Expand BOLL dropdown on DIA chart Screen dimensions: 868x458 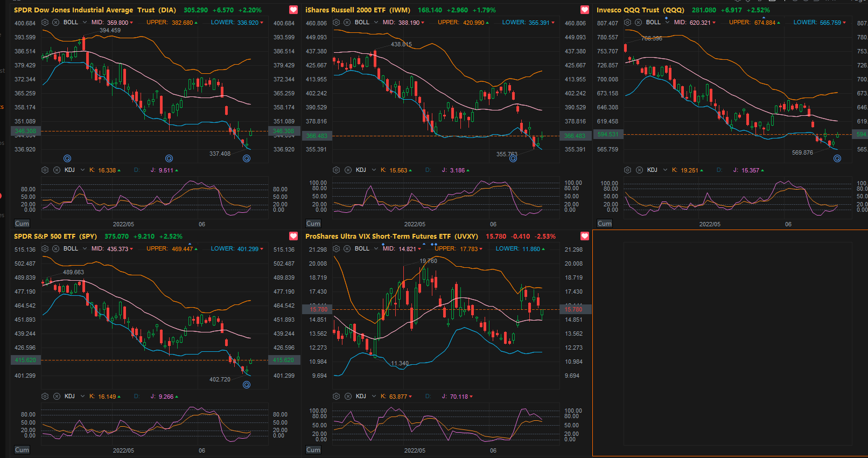tap(85, 23)
